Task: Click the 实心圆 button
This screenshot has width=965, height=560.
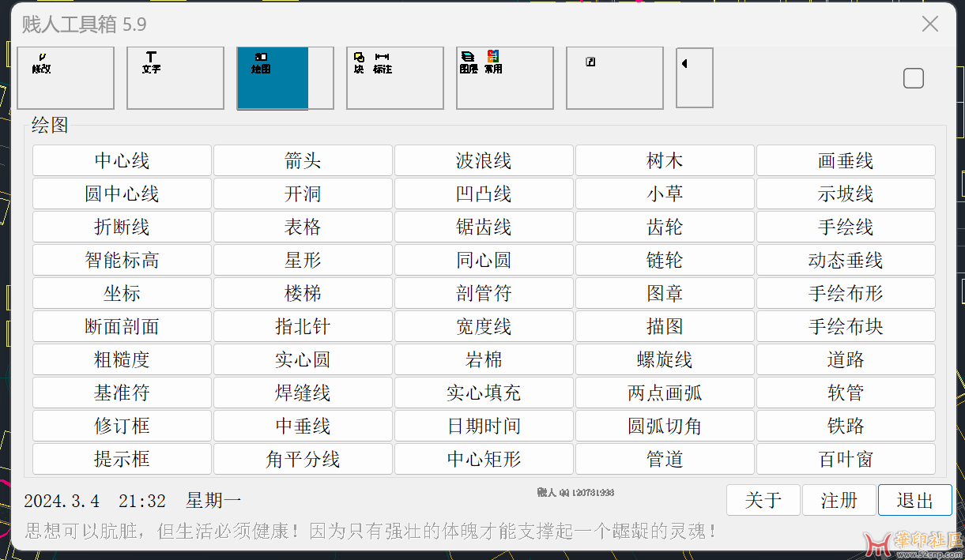Action: [x=303, y=359]
